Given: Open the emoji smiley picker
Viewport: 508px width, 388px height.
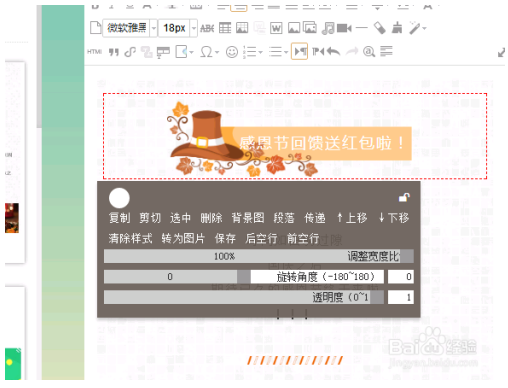Looking at the screenshot, I should pyautogui.click(x=232, y=52).
